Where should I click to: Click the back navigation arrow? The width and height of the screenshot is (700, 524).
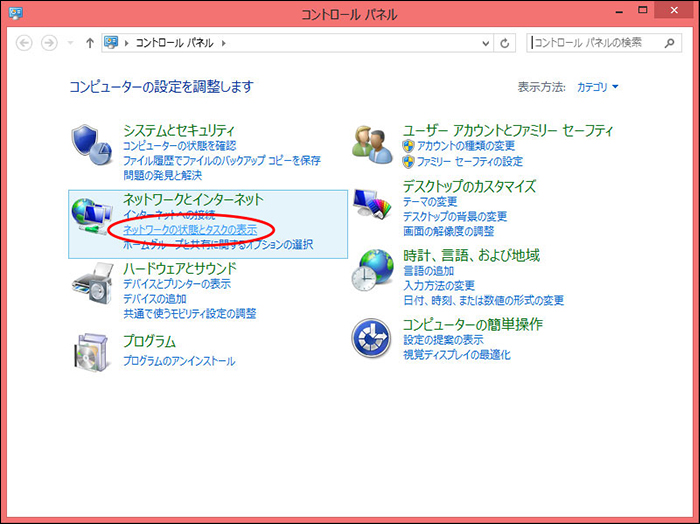click(x=24, y=43)
